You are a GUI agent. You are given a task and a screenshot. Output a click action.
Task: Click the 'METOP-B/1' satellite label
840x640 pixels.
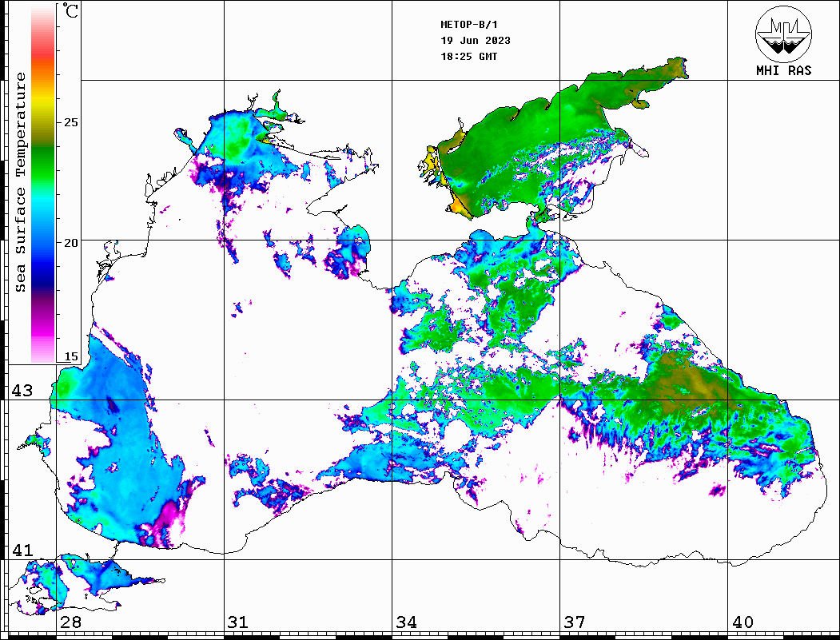[x=469, y=25]
